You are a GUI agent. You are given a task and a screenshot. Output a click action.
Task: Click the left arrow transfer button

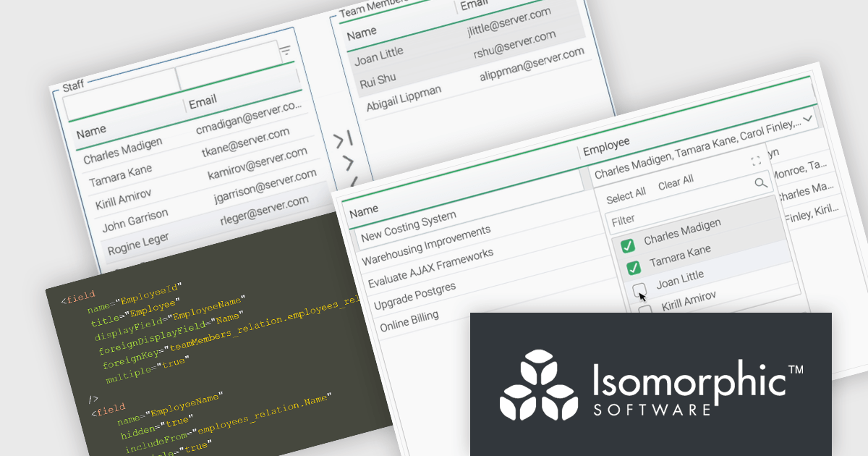354,181
